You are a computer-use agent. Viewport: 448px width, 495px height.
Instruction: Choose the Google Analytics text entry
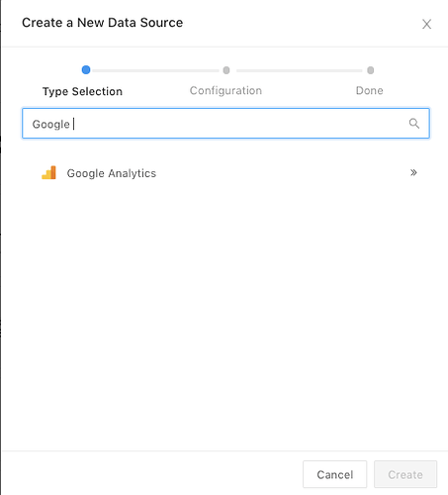click(112, 173)
